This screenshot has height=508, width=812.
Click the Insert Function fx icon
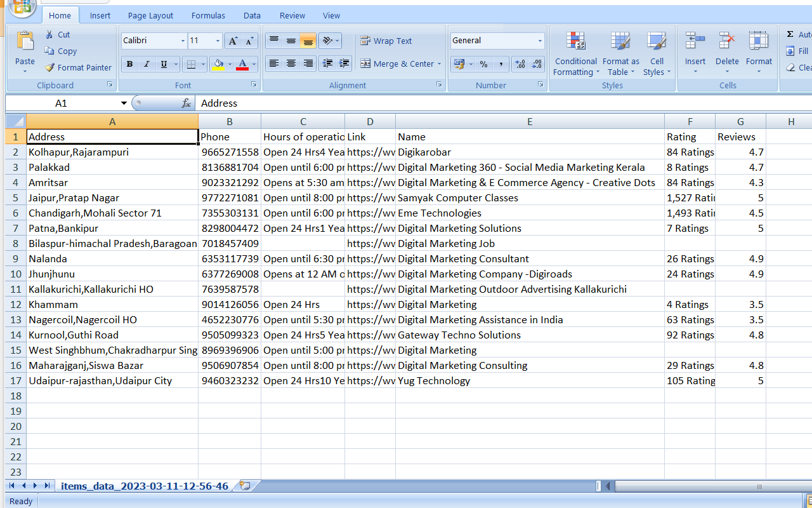pos(186,103)
